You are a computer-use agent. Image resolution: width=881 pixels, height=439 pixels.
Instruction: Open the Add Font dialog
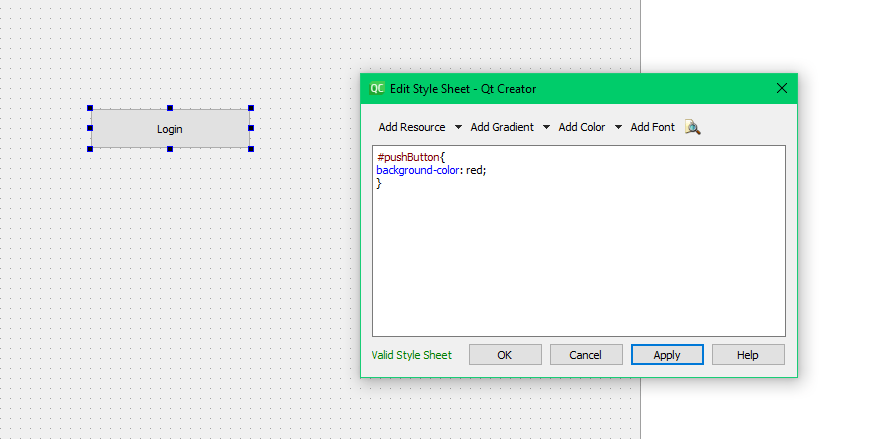652,127
